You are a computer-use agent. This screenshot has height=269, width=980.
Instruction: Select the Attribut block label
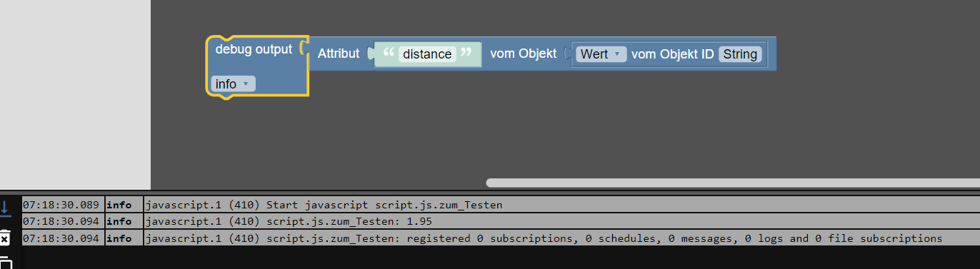tap(339, 54)
